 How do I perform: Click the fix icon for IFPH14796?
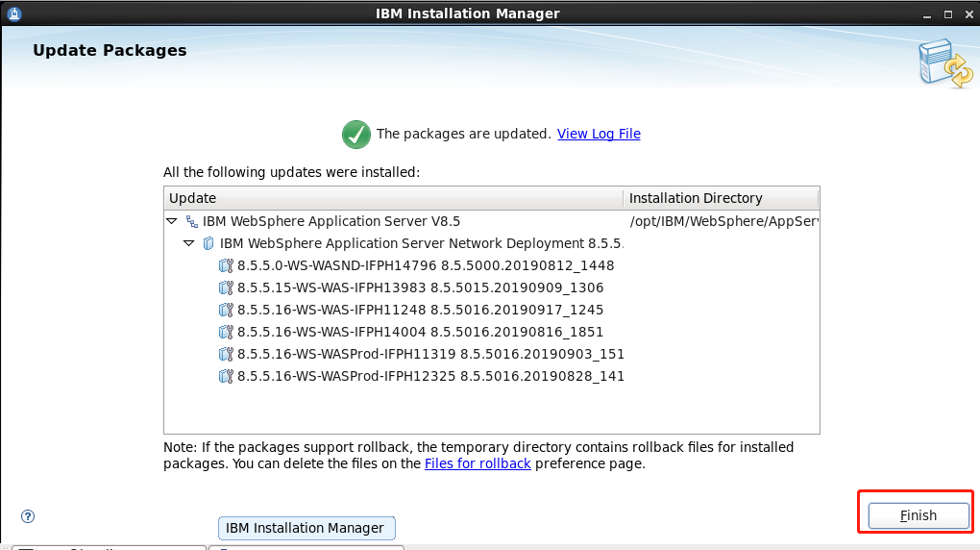(x=226, y=266)
